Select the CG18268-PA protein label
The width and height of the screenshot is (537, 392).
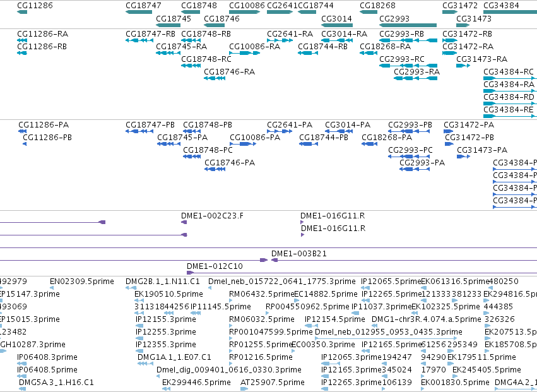click(387, 138)
